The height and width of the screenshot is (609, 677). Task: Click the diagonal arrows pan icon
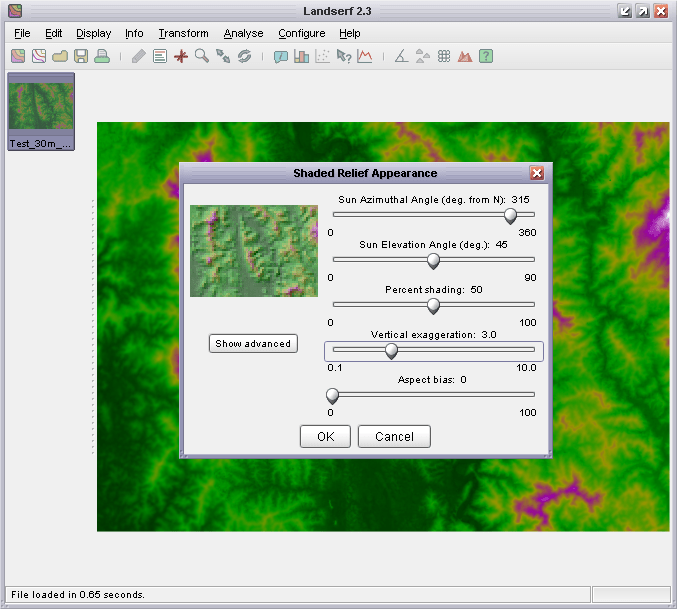coord(223,56)
